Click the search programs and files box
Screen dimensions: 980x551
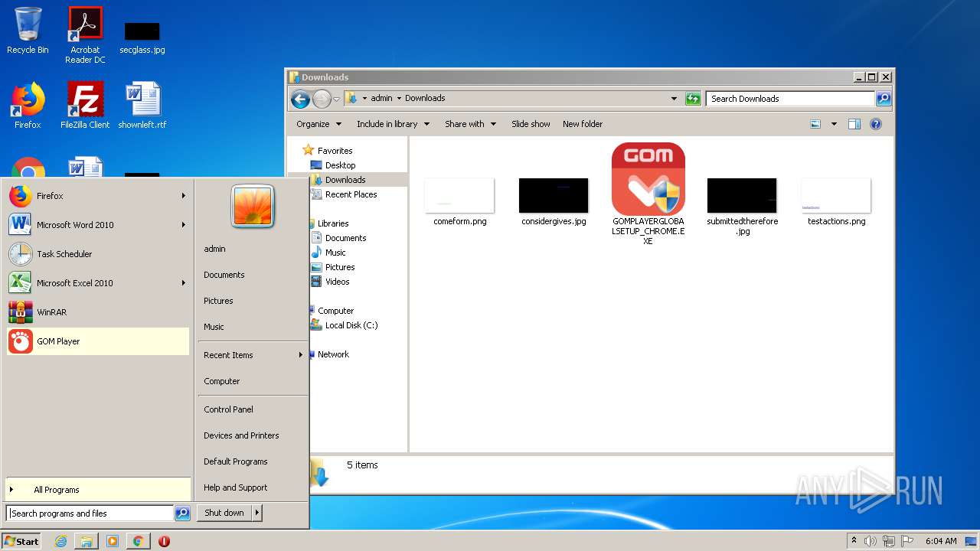click(x=90, y=514)
